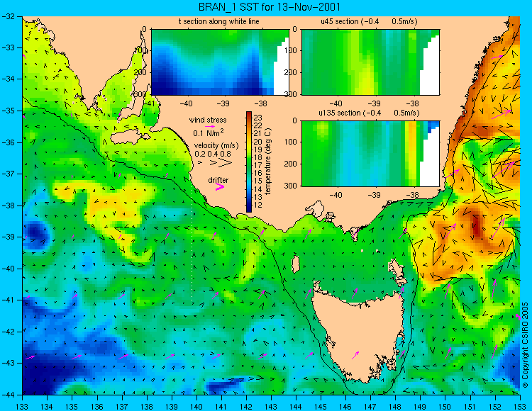Click the 't section along white line' label
The width and height of the screenshot is (532, 411).
pyautogui.click(x=219, y=21)
